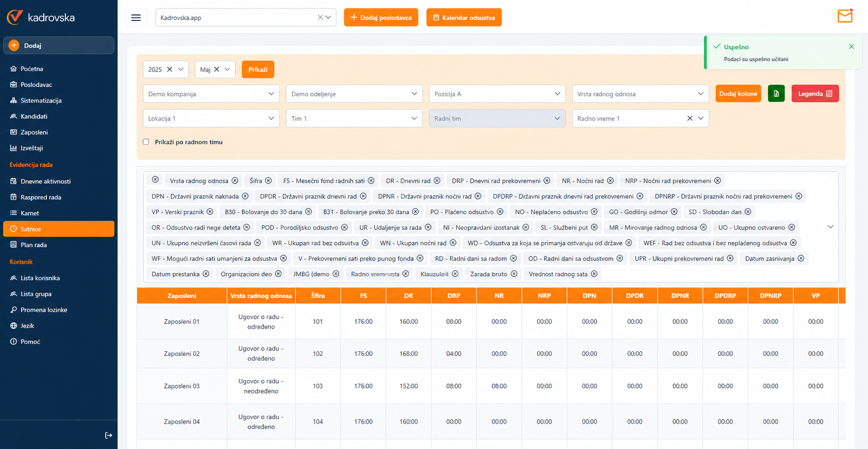Remove the 'SL - Službeni put' tag
868x449 pixels.
click(594, 227)
